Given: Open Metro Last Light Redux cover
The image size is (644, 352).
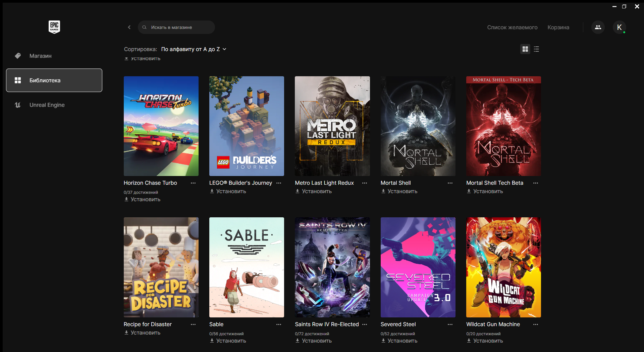Looking at the screenshot, I should [332, 126].
